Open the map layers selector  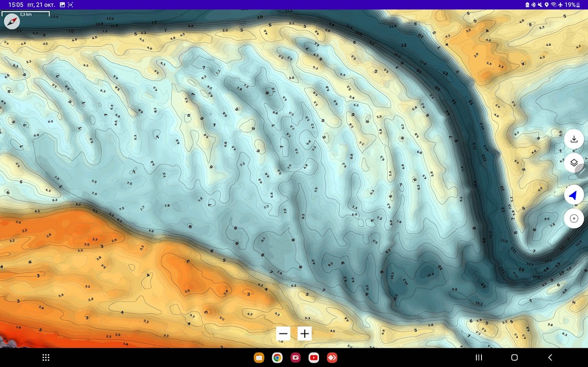pos(574,163)
